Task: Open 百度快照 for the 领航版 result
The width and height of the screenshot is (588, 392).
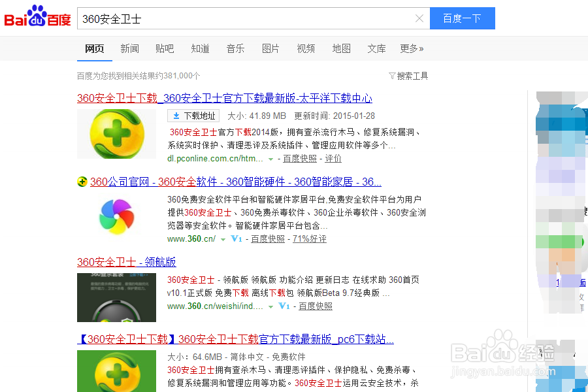Action: [x=316, y=306]
